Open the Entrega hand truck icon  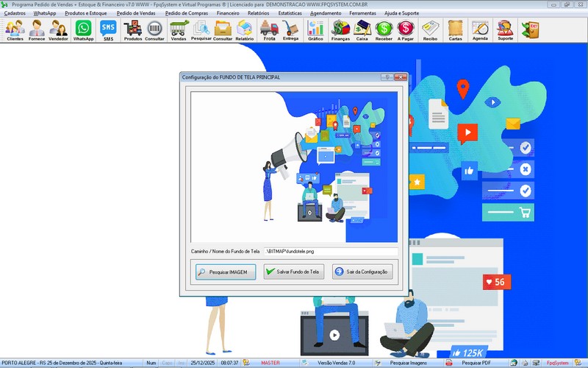click(x=290, y=30)
